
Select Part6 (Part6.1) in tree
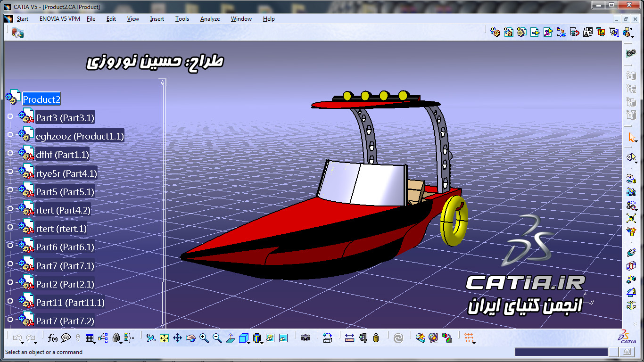[x=65, y=247]
